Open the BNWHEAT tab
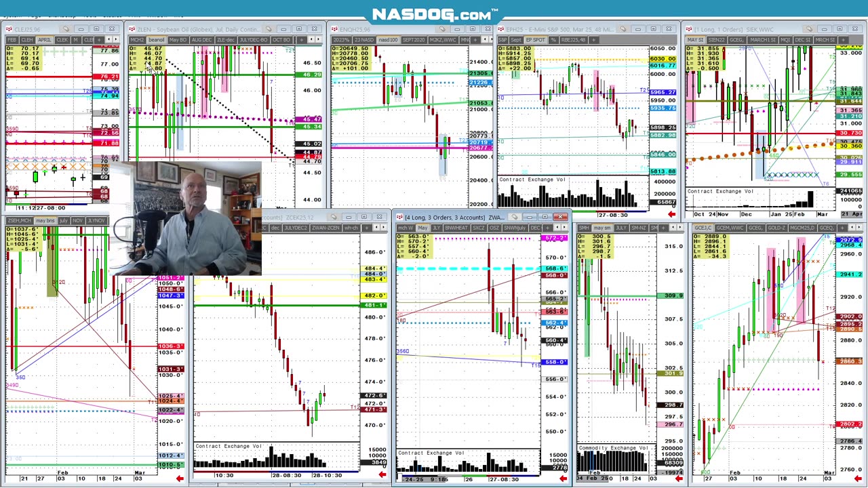The image size is (868, 488). tap(456, 228)
